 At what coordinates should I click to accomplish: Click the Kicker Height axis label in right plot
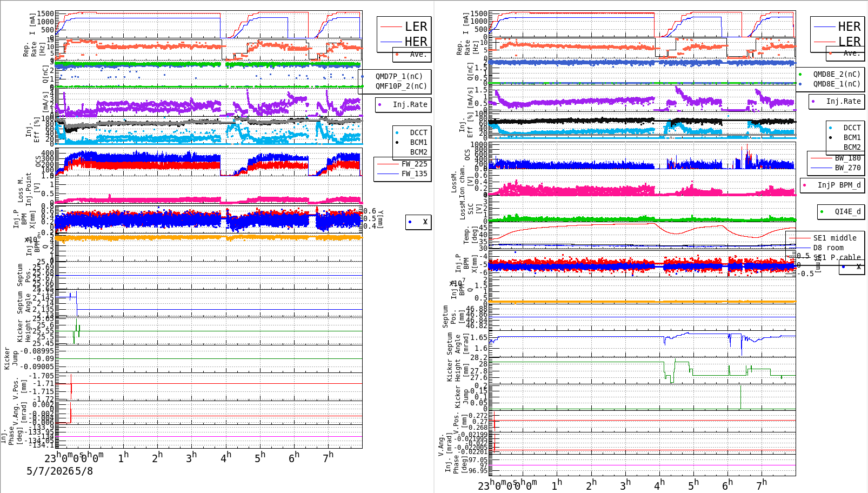click(x=457, y=370)
